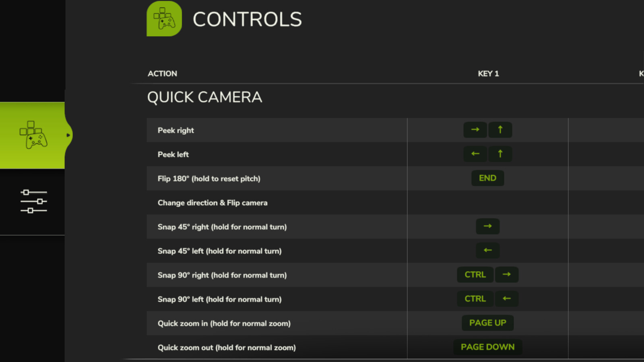Click the PAGE UP binding for Quick zoom in
Viewport: 644px width, 362px height.
(x=487, y=323)
